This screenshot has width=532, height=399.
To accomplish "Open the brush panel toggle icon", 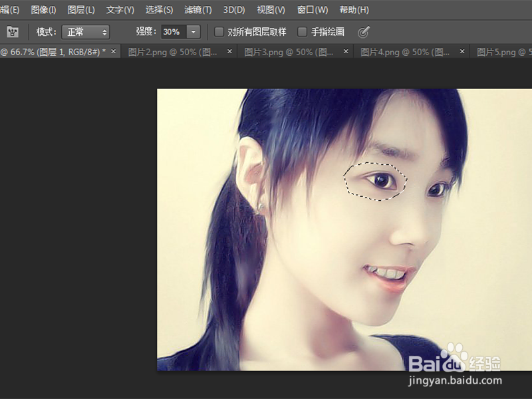I will (x=13, y=32).
